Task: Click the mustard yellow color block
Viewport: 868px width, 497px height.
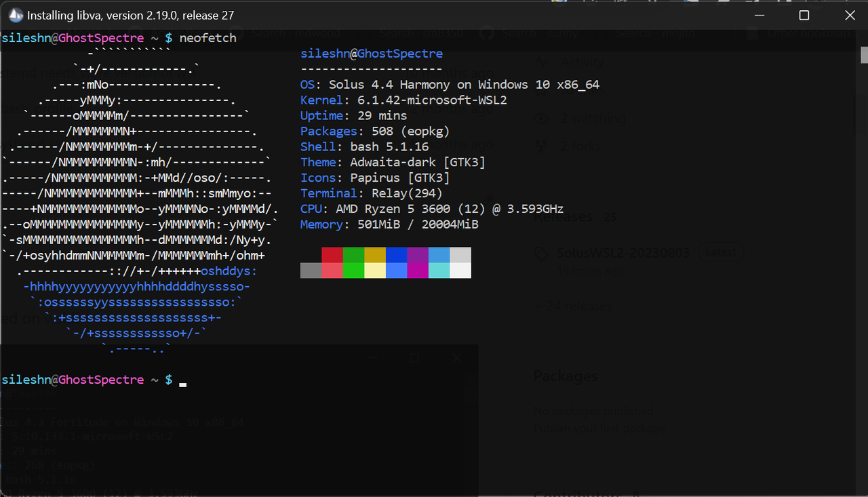Action: (x=375, y=255)
